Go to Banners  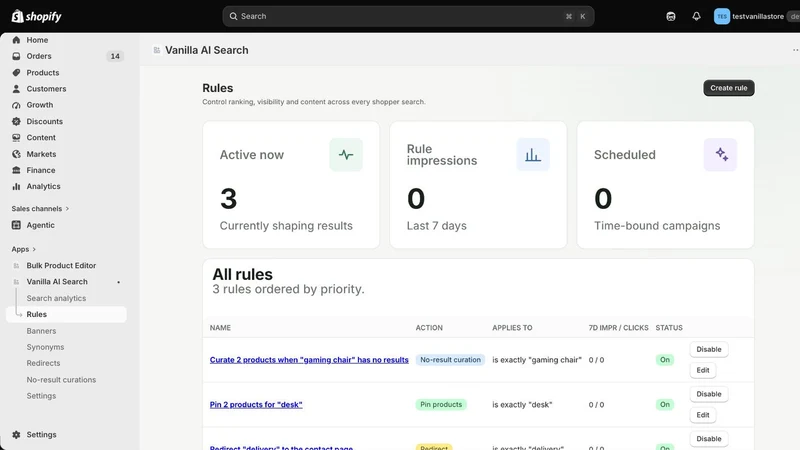click(41, 331)
